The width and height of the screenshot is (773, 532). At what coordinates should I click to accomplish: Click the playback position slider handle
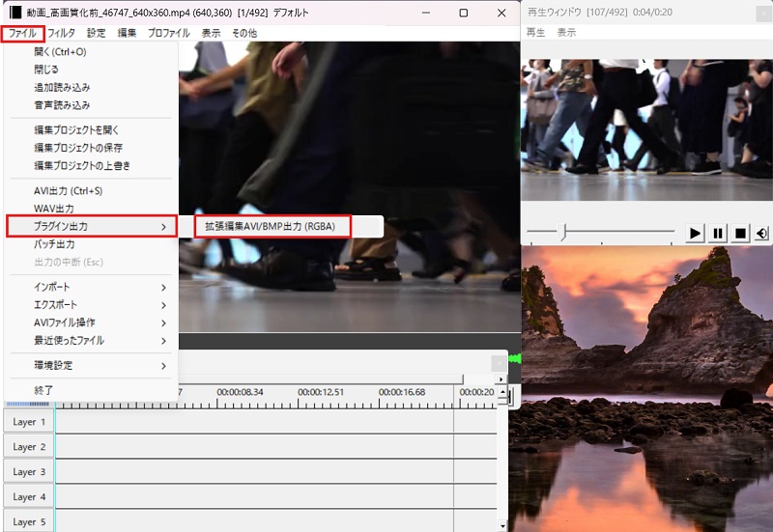coord(563,232)
